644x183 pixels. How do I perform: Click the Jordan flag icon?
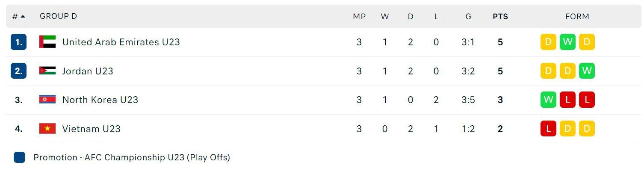[x=47, y=71]
